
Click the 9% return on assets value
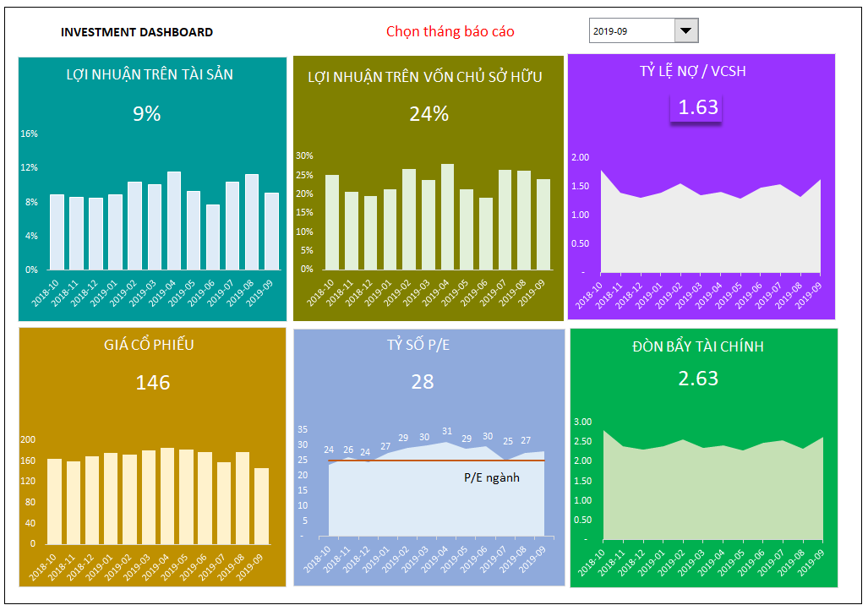[147, 113]
